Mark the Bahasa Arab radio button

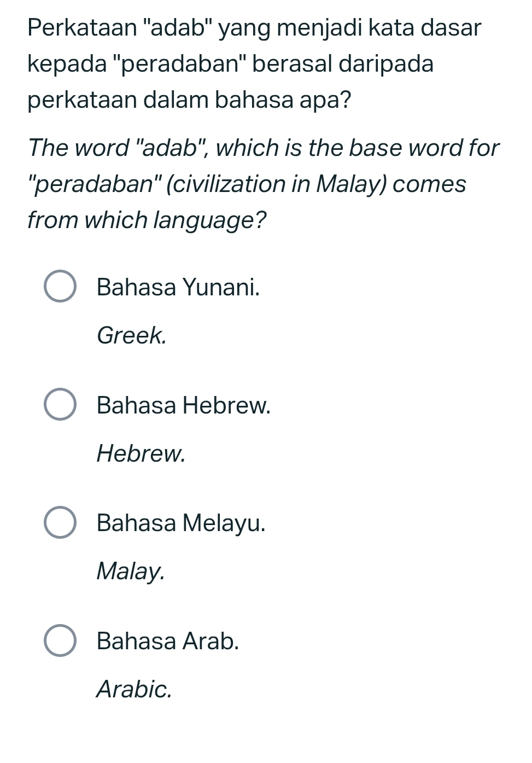click(x=60, y=640)
